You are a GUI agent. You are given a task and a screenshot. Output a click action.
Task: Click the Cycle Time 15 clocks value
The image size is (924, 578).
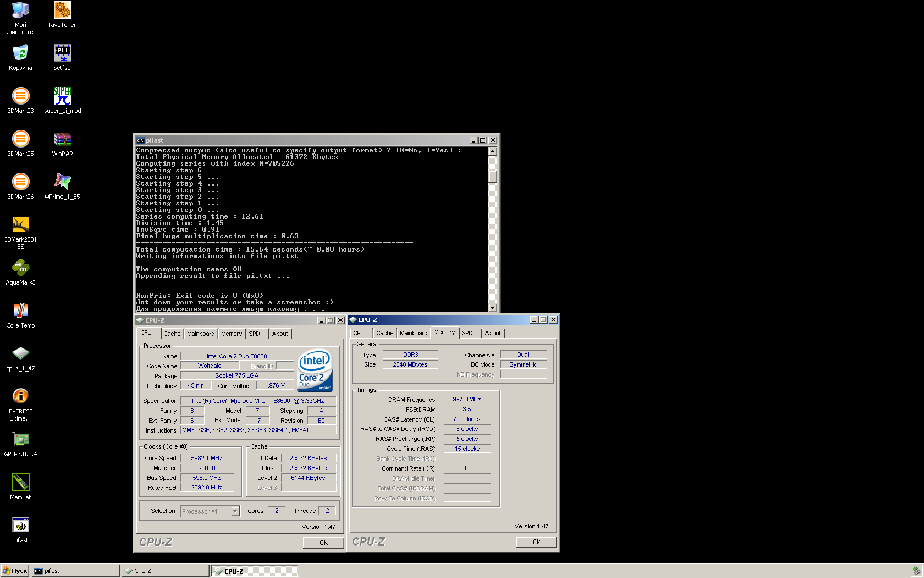(467, 449)
